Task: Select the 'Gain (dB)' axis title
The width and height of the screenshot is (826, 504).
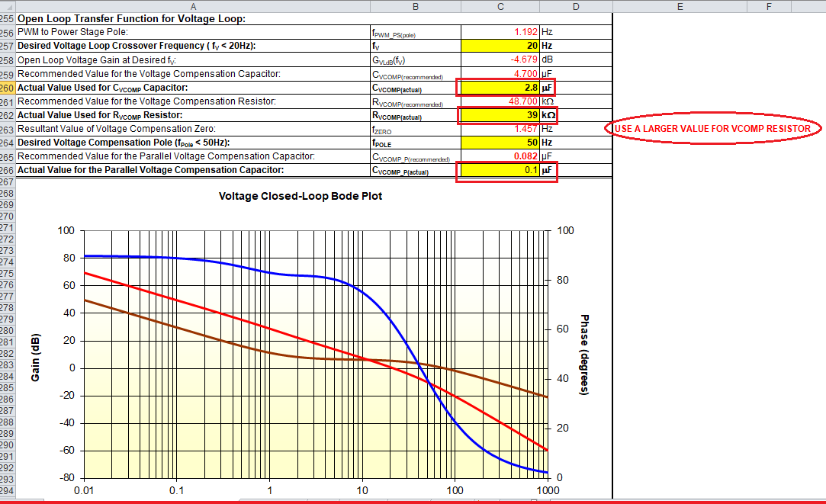Action: click(x=35, y=357)
